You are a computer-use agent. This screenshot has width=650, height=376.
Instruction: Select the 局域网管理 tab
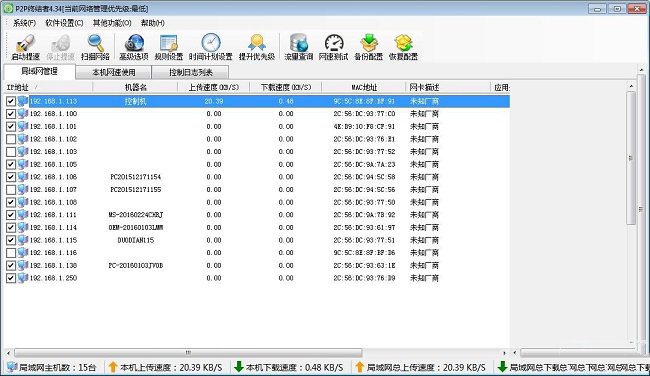[x=39, y=71]
